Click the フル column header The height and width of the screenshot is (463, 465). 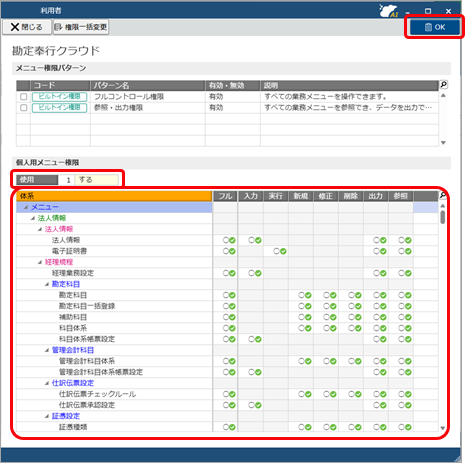(x=225, y=196)
